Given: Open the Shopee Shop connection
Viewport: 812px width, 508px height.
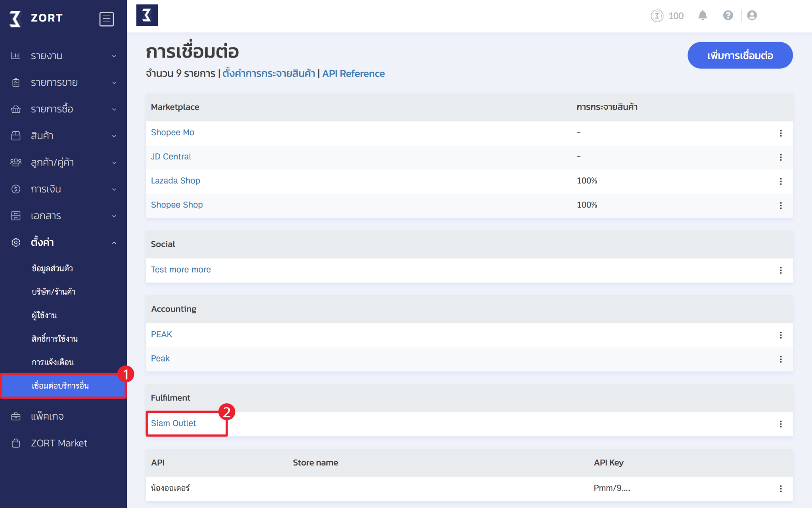Looking at the screenshot, I should (177, 205).
